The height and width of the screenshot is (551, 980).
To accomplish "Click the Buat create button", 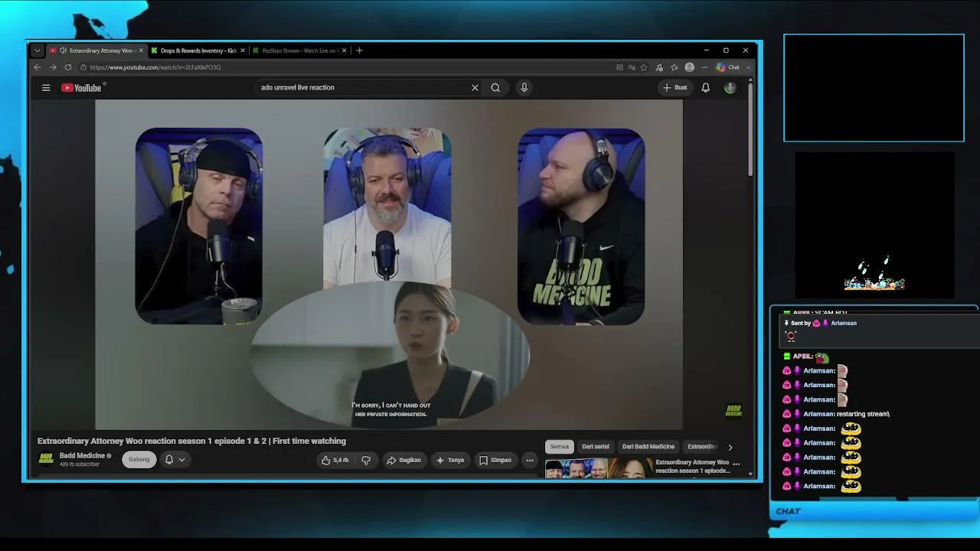I will pos(675,87).
